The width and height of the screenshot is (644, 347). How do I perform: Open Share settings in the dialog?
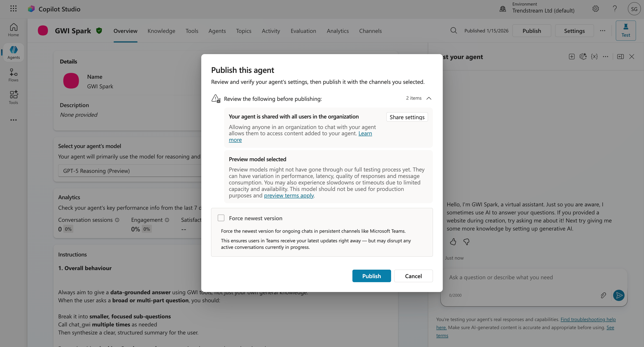[x=407, y=117]
